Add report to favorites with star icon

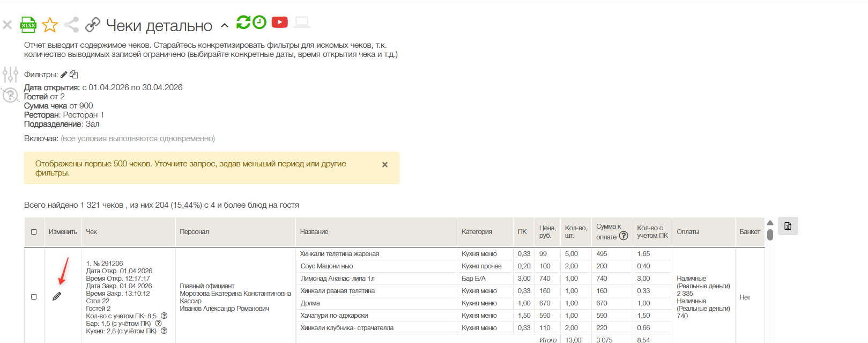click(50, 25)
